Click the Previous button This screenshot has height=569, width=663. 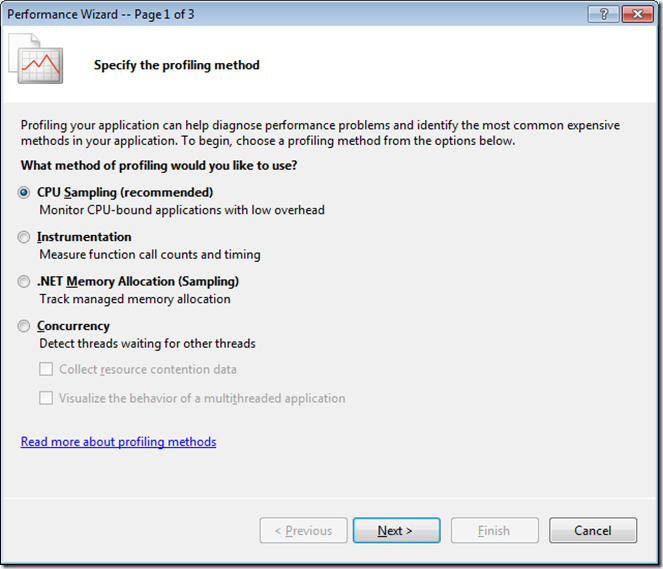(303, 531)
